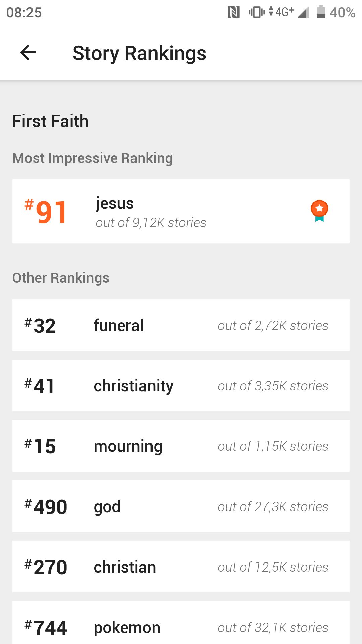Viewport: 362px width, 644px height.
Task: Open the pokemon ranking row
Action: pyautogui.click(x=181, y=623)
